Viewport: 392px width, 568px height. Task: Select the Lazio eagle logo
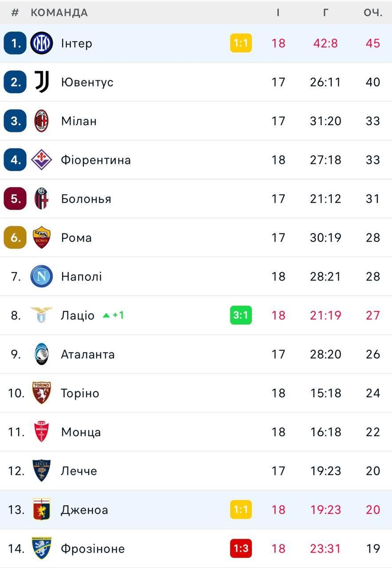tap(42, 315)
